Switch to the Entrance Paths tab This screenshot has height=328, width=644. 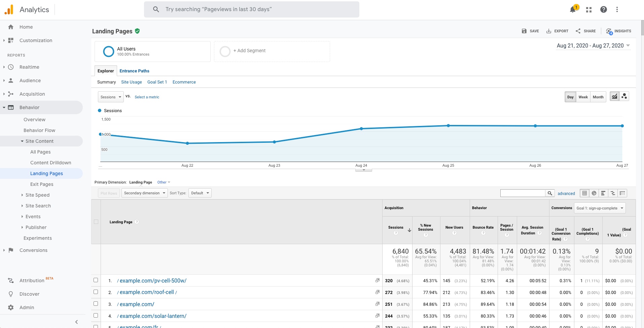tap(134, 71)
